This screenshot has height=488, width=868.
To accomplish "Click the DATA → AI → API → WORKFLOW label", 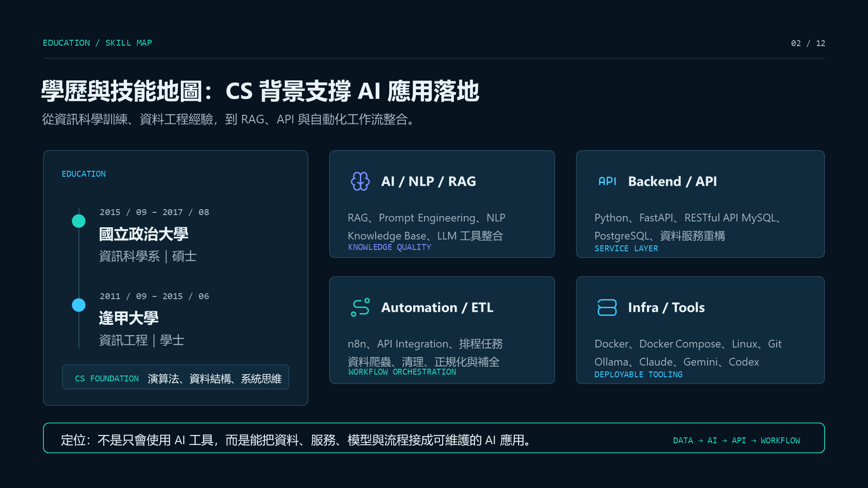I will 736,441.
